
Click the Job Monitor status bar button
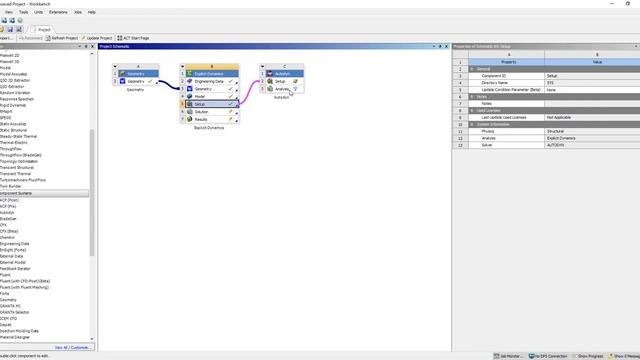[x=508, y=356]
